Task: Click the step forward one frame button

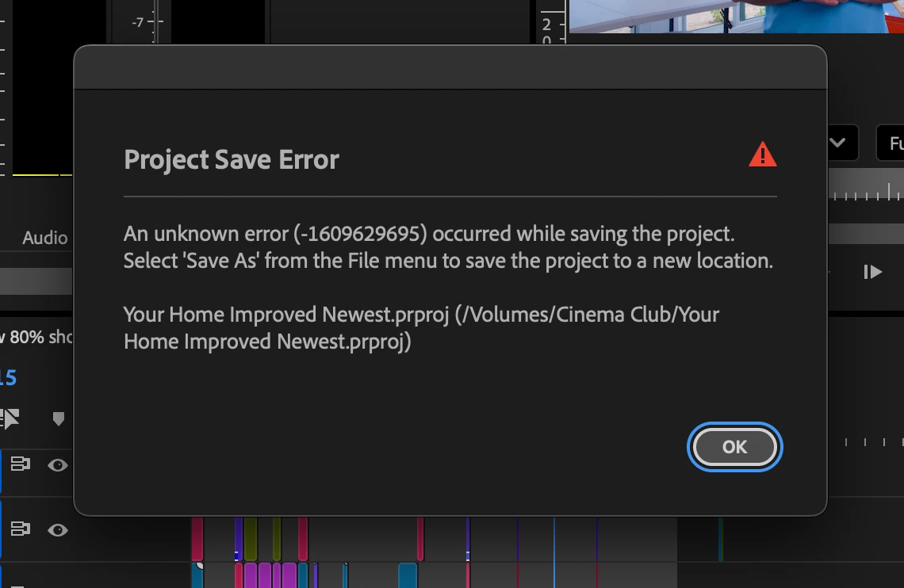Action: 873,272
